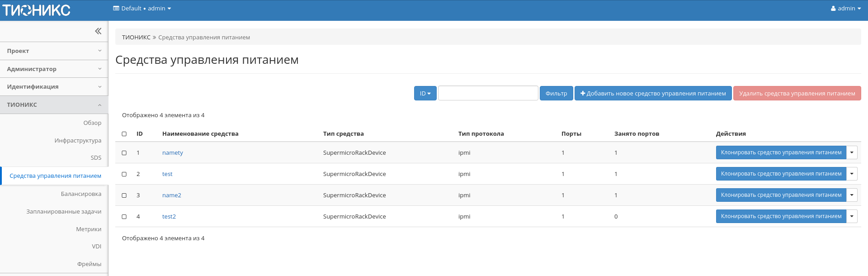Collapse the sidebar with double-chevron icon
868x276 pixels.
[x=98, y=31]
